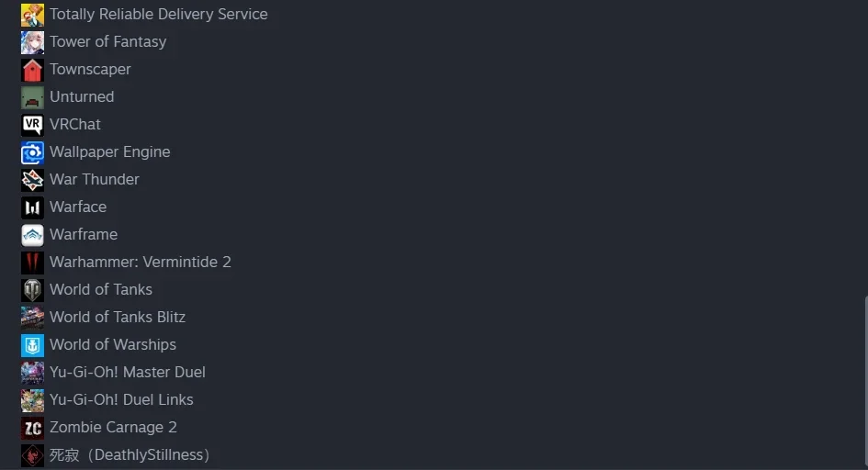Click the Townscaper red house icon

pos(32,70)
